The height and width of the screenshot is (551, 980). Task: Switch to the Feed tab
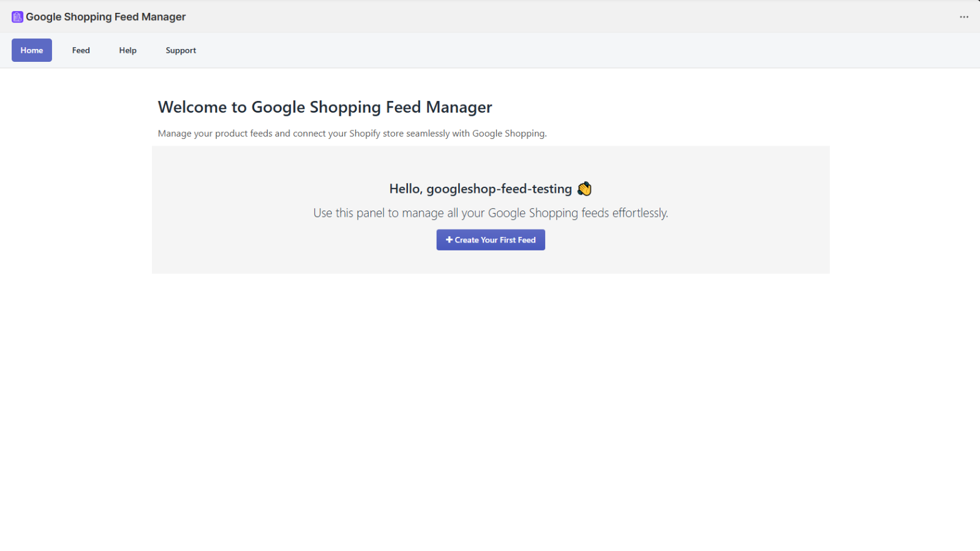coord(80,50)
